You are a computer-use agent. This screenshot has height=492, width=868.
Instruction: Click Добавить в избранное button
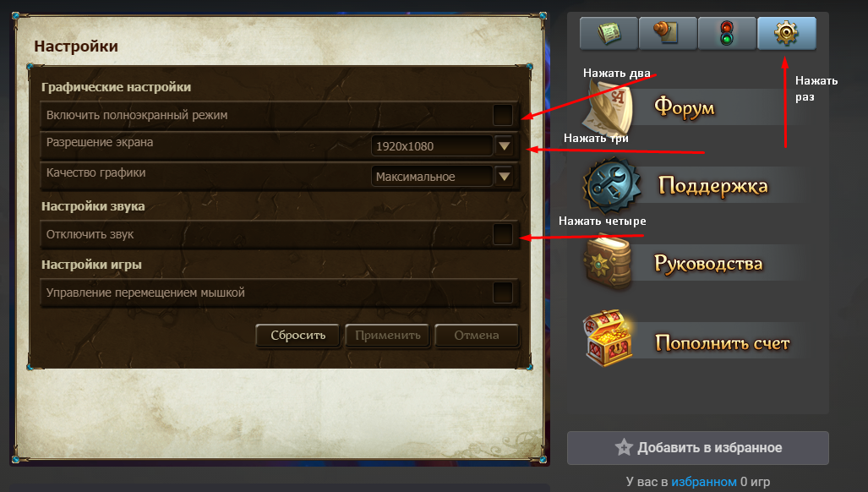pyautogui.click(x=697, y=448)
